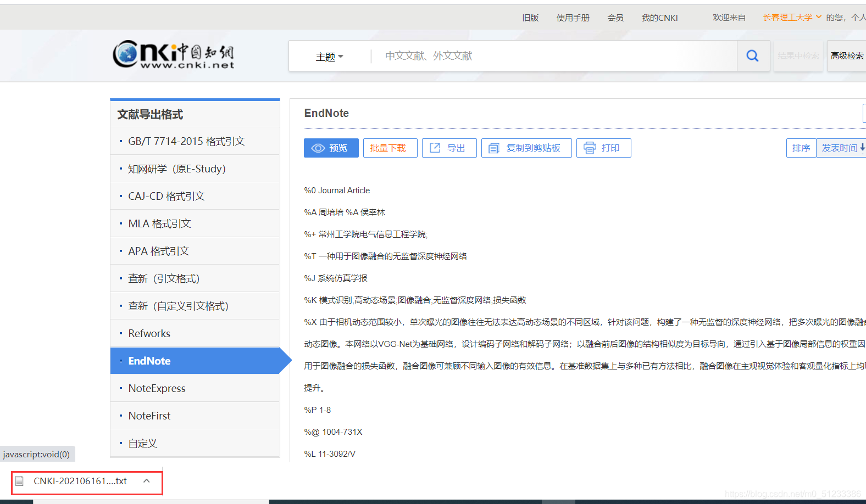Image resolution: width=866 pixels, height=504 pixels.
Task: Click the downloaded txt file icon
Action: click(20, 481)
